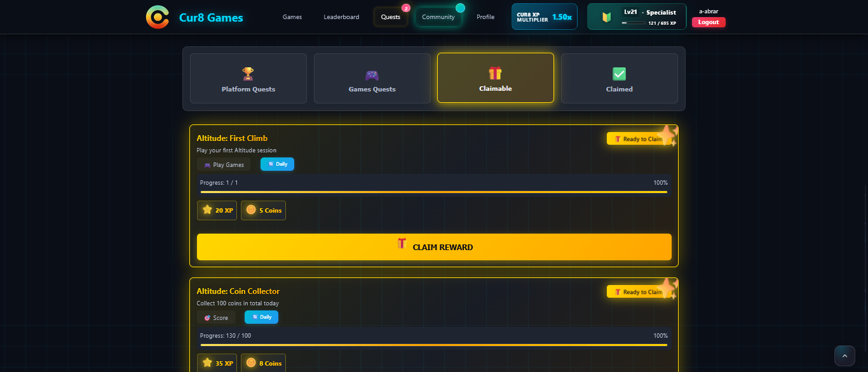Open the Community nav item
This screenshot has width=868, height=372.
point(438,17)
